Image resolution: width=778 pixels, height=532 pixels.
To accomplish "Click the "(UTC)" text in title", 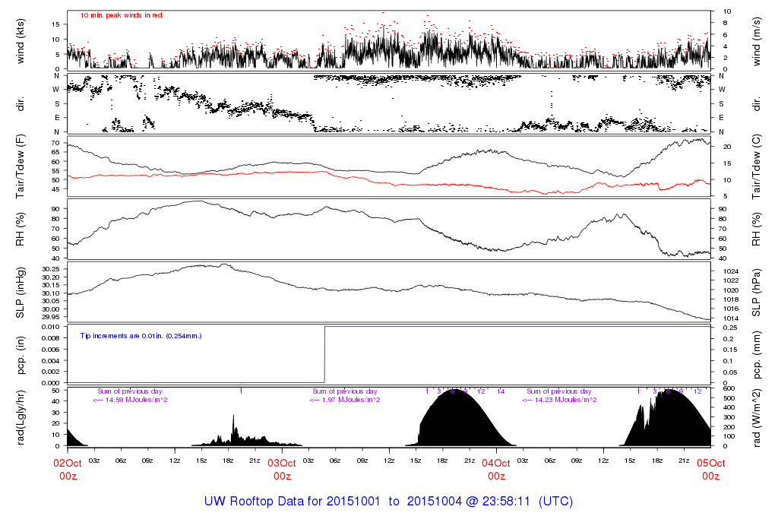I will coord(555,502).
